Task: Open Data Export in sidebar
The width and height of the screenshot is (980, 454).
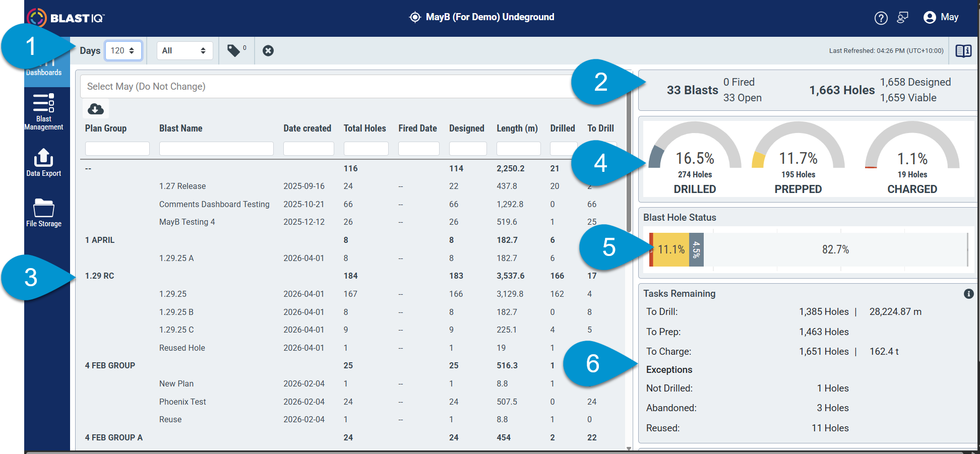Action: (44, 162)
